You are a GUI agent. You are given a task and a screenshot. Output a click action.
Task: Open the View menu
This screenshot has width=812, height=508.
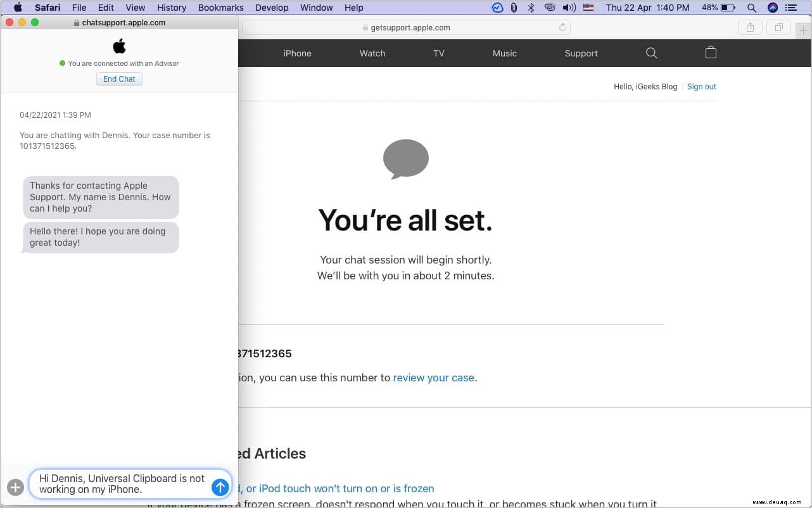136,8
